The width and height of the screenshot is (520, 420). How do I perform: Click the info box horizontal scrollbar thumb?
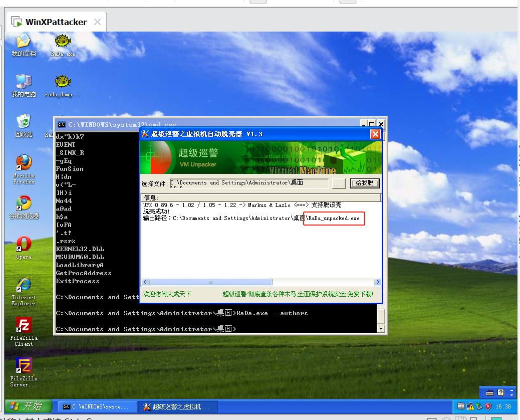pos(211,282)
